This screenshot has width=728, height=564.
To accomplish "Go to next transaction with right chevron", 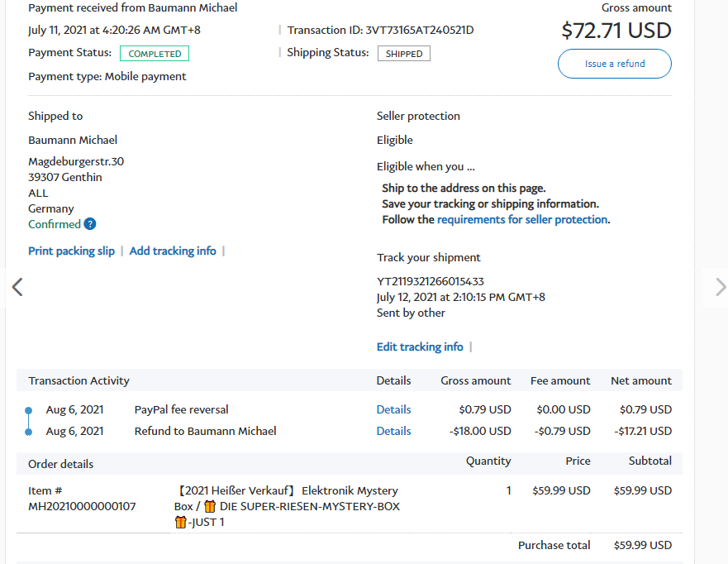I will 720,287.
